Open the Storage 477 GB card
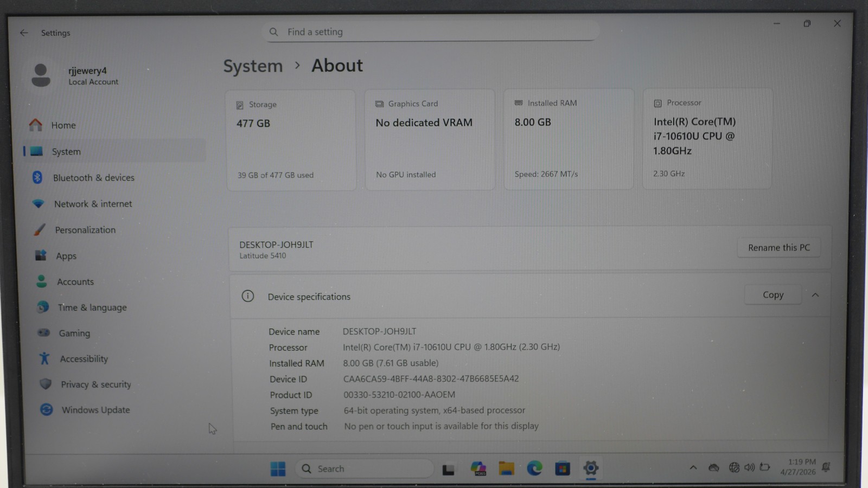868x488 pixels. pyautogui.click(x=291, y=140)
